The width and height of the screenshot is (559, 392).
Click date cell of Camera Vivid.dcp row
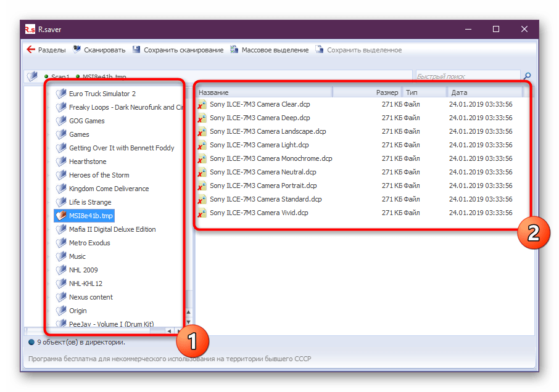pos(481,213)
